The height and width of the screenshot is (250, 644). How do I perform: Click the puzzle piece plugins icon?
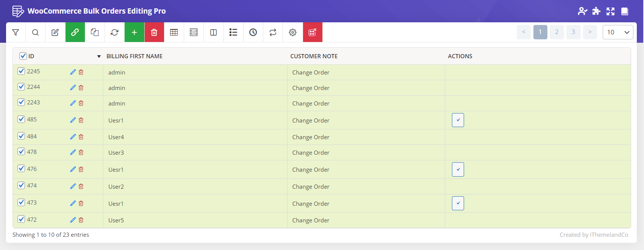click(x=596, y=11)
